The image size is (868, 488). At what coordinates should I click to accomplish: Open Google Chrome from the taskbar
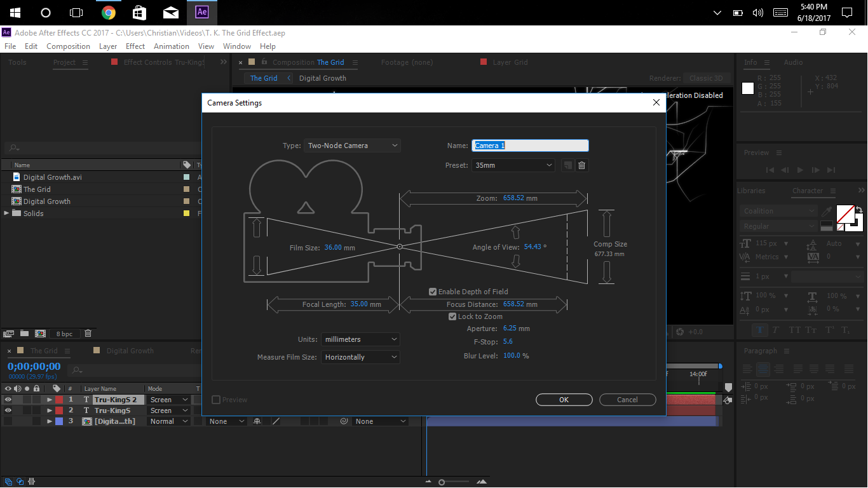[x=109, y=13]
